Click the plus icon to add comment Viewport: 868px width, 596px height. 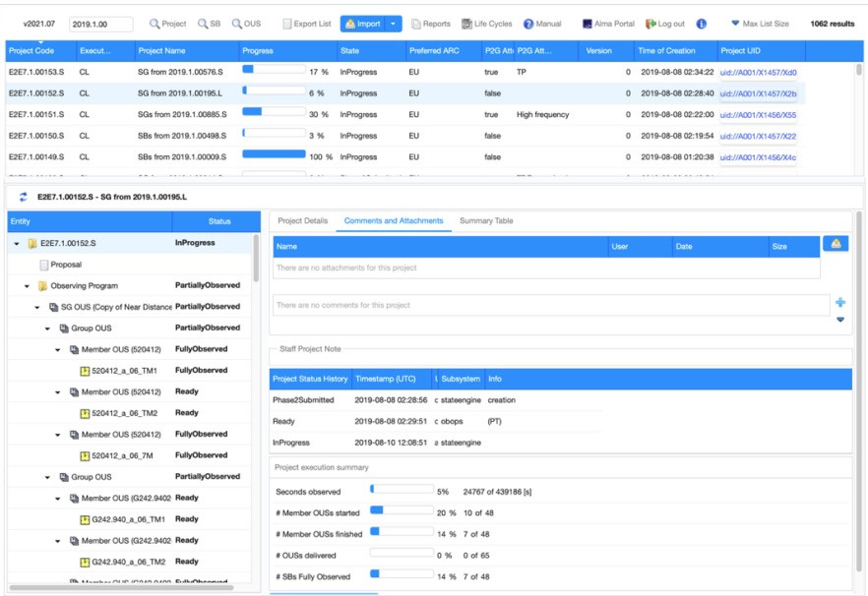(x=840, y=302)
